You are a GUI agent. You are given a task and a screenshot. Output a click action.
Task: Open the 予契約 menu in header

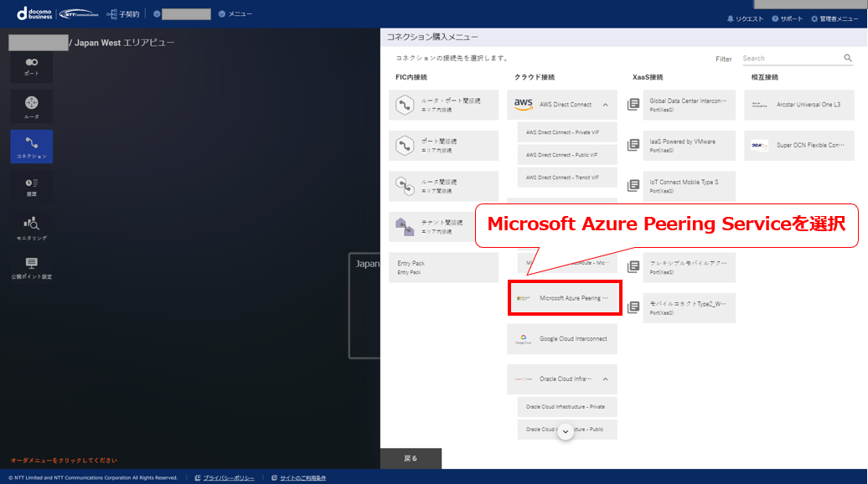[x=123, y=14]
